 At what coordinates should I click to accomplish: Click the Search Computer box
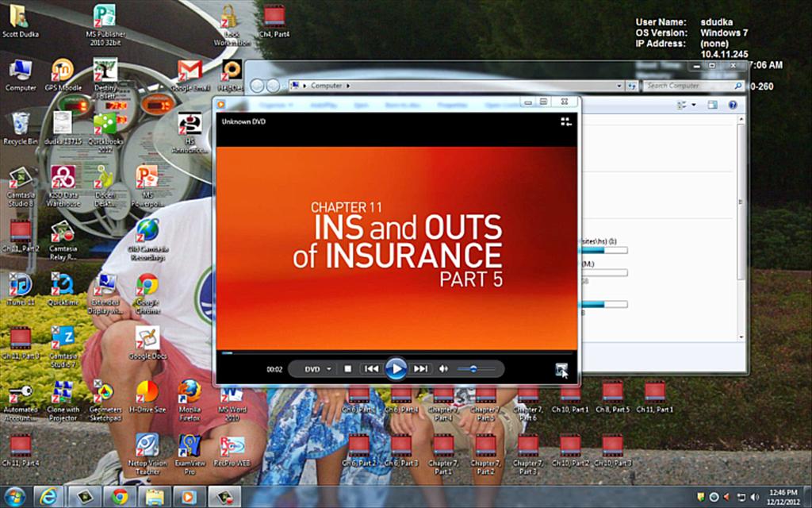point(693,86)
